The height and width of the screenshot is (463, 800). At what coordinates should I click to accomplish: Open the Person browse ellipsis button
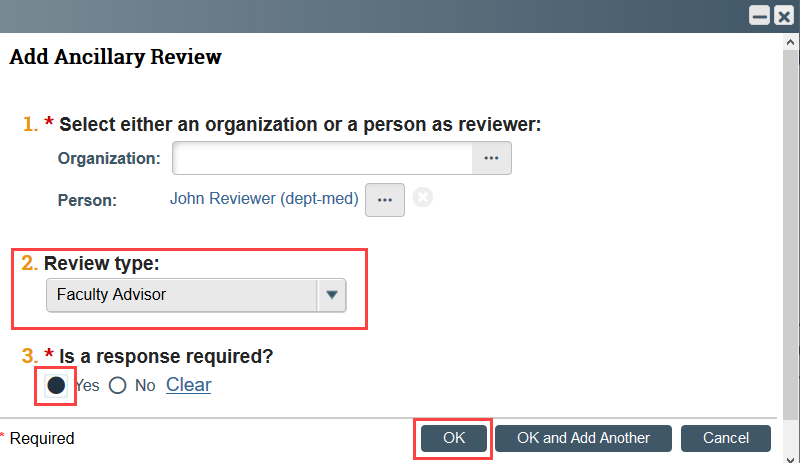point(385,200)
